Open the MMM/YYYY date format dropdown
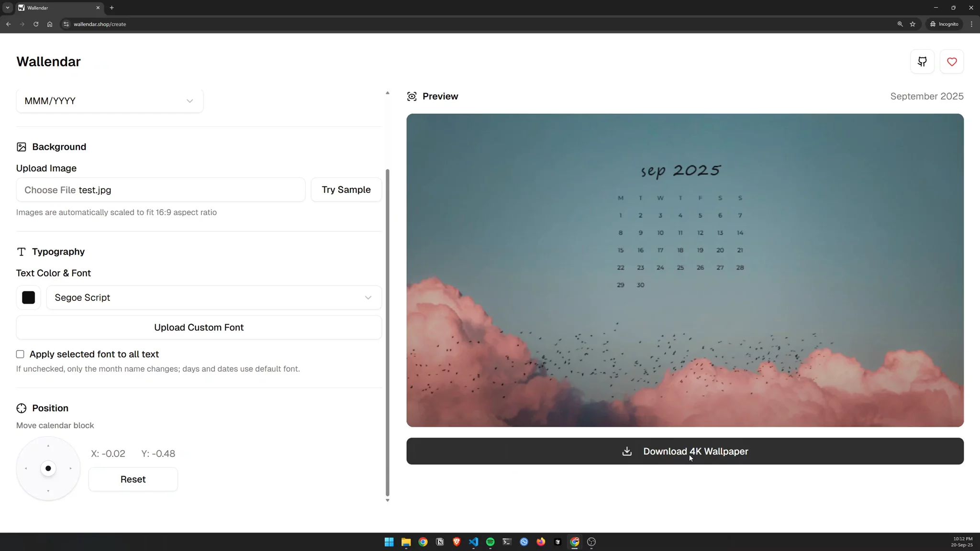Viewport: 980px width, 551px height. pos(110,101)
